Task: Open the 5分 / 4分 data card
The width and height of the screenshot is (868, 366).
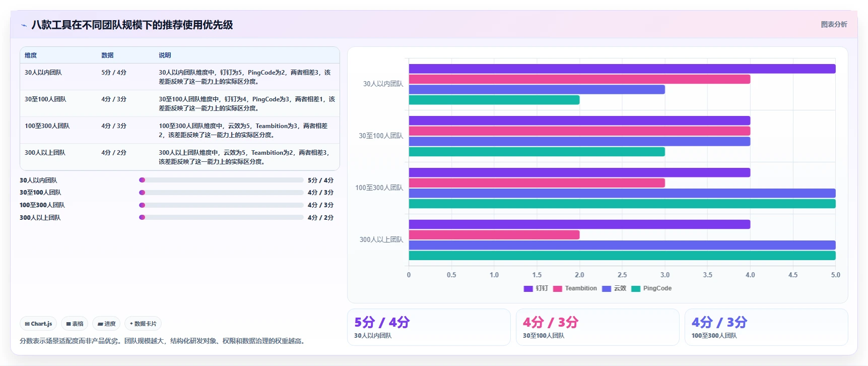Action: click(x=429, y=327)
